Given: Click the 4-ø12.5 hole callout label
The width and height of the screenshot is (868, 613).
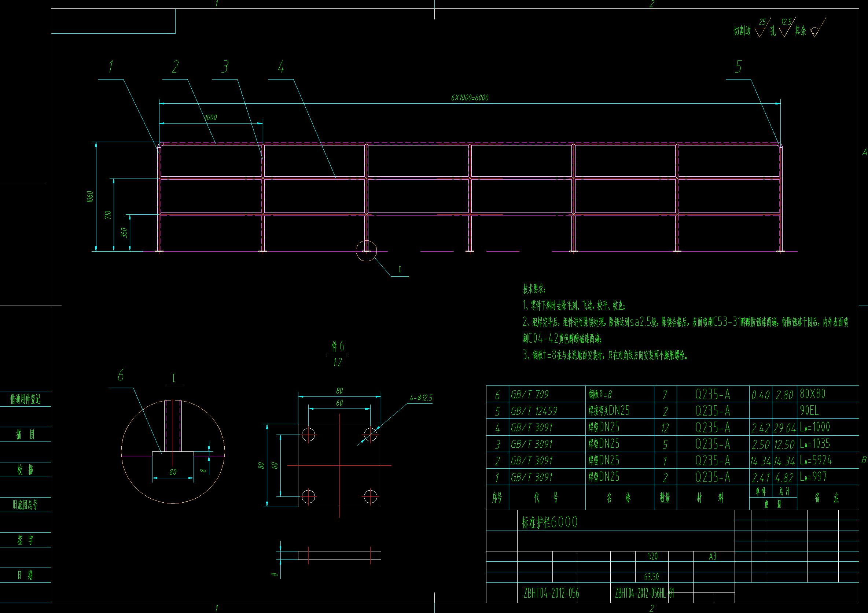Looking at the screenshot, I should (x=421, y=398).
